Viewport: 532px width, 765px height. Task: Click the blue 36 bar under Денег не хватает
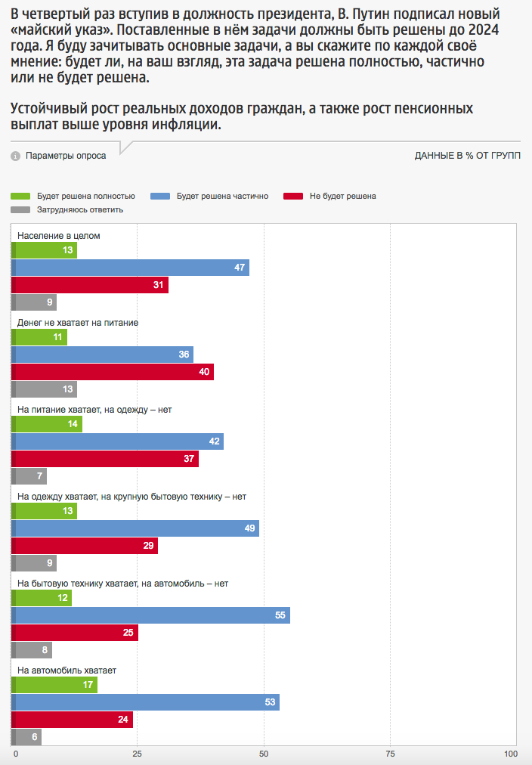click(104, 355)
